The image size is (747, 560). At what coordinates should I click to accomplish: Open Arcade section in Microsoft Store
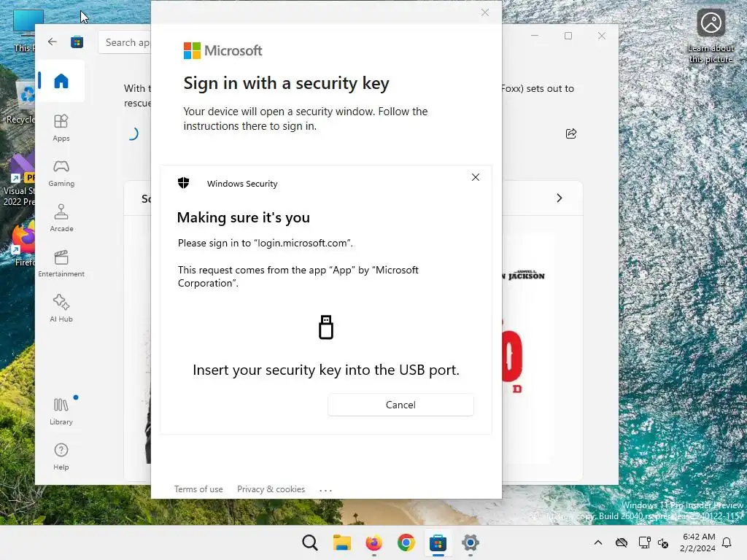(x=61, y=218)
